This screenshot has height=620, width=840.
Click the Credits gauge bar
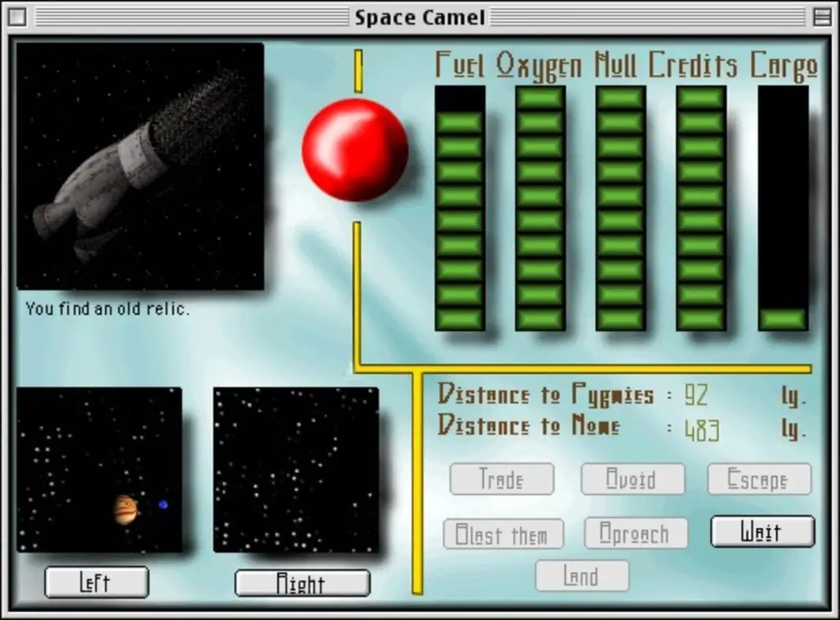coord(701,209)
